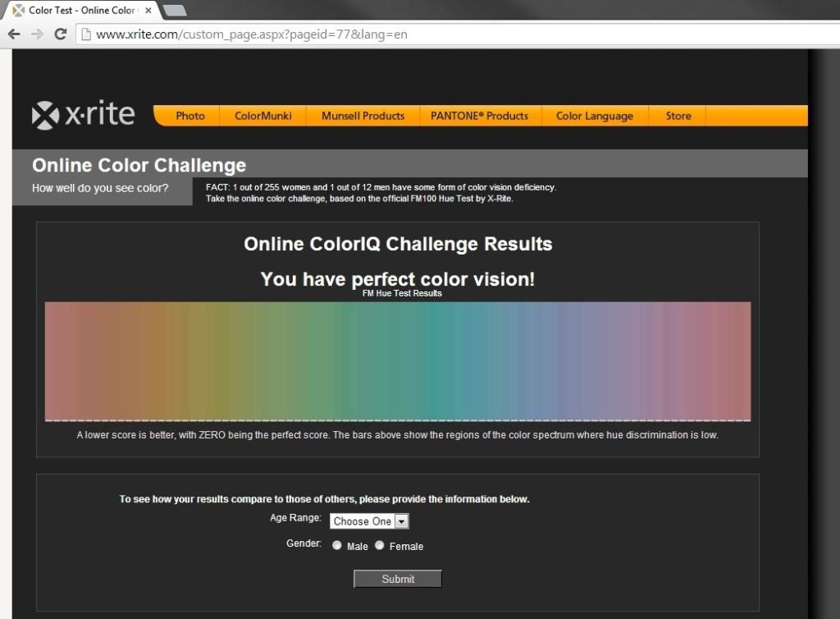Viewport: 840px width, 619px height.
Task: Click the FACT color vision deficiency sentence
Action: (381, 187)
